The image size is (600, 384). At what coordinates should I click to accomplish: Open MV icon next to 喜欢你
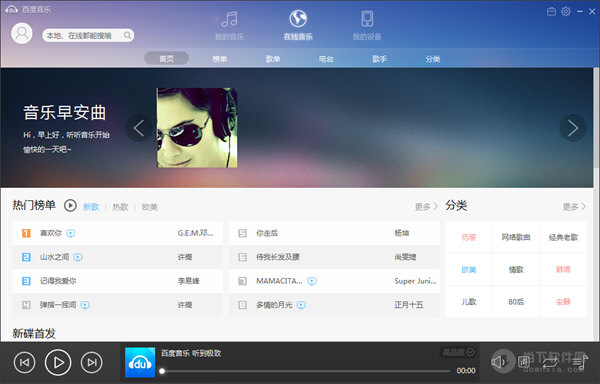coord(70,233)
